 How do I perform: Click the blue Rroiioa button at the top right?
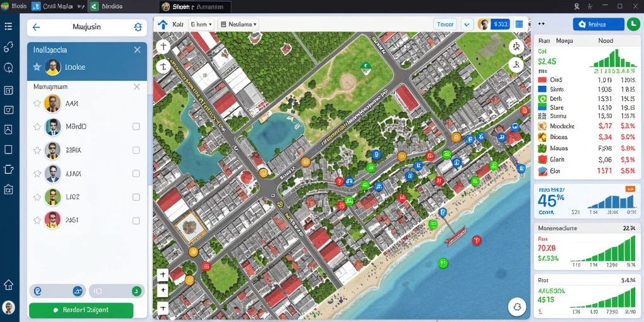point(598,25)
